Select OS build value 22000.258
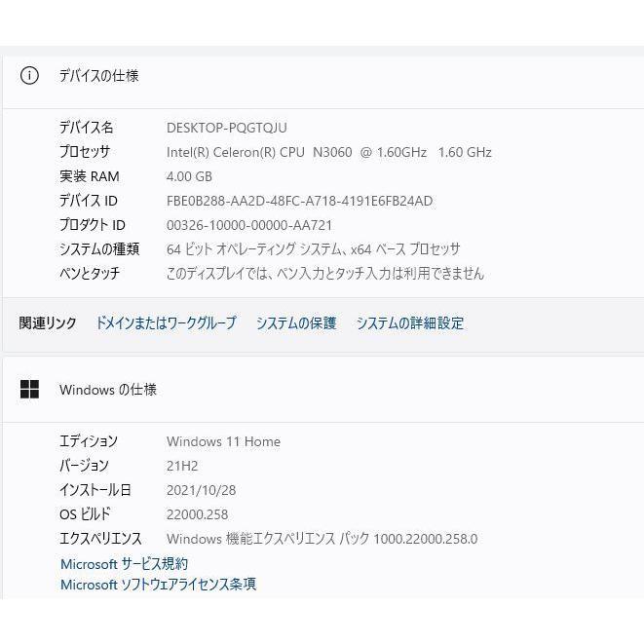Viewport: 644px width, 644px height. coord(197,514)
